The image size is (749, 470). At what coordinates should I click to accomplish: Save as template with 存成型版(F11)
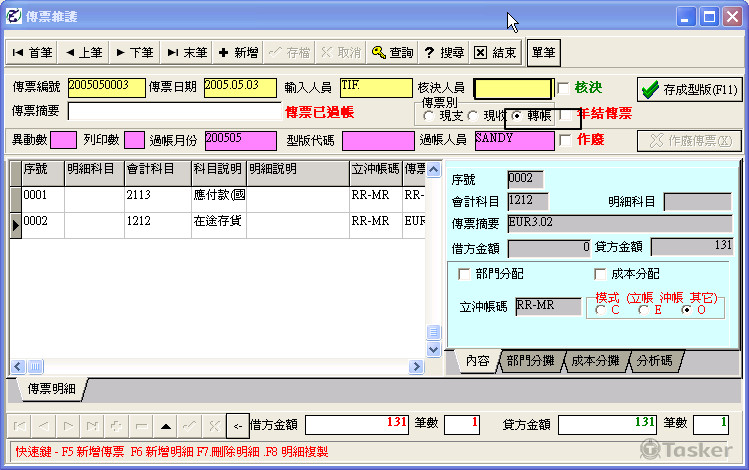pos(690,89)
